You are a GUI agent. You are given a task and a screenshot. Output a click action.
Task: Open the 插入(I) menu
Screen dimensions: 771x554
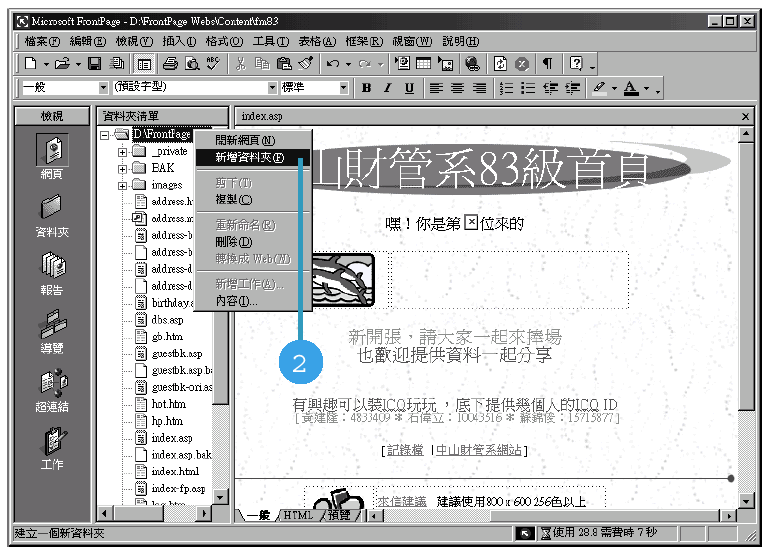pos(179,41)
